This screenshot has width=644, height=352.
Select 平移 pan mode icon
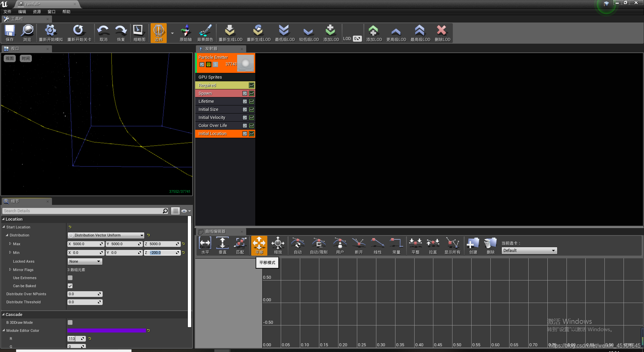(259, 245)
